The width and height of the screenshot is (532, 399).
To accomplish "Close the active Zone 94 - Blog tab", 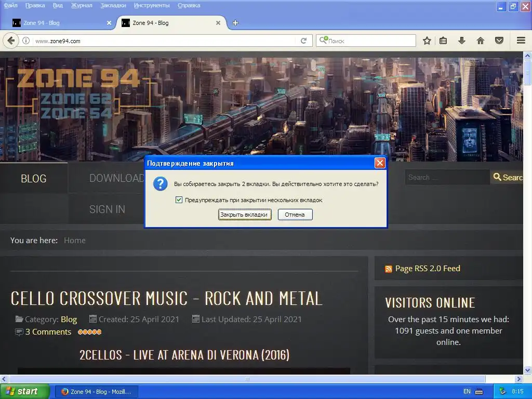I will point(218,23).
